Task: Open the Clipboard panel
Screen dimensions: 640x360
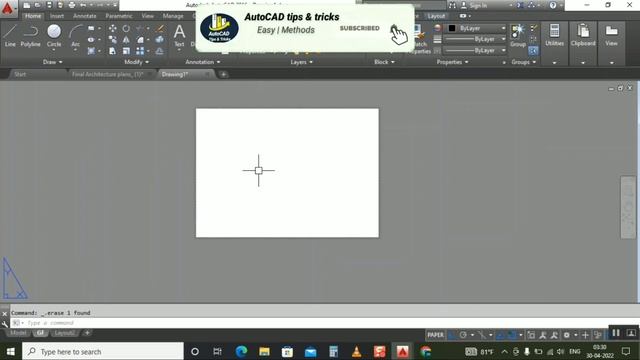Action: pos(583,36)
